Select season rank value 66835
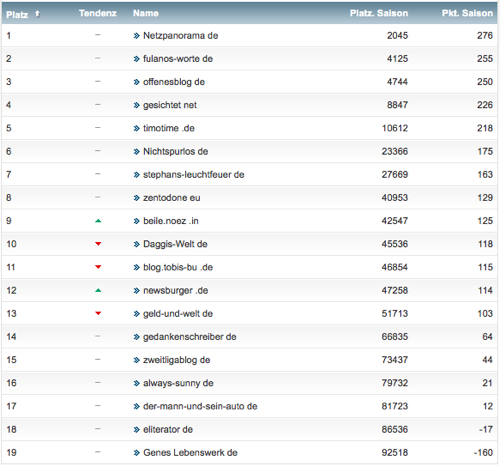Image resolution: width=500 pixels, height=467 pixels. click(x=395, y=337)
